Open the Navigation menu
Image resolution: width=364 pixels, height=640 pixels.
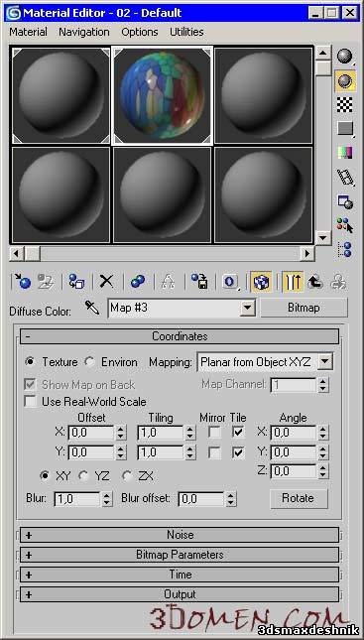(84, 32)
